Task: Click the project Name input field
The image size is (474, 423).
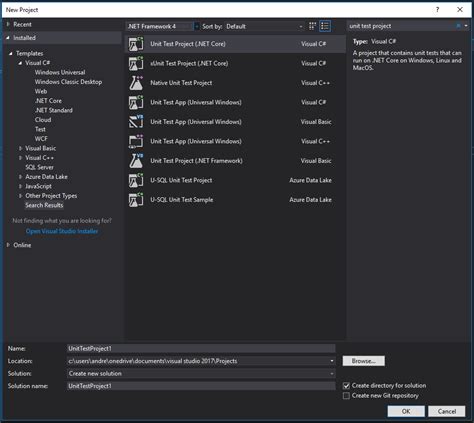Action: (201, 349)
